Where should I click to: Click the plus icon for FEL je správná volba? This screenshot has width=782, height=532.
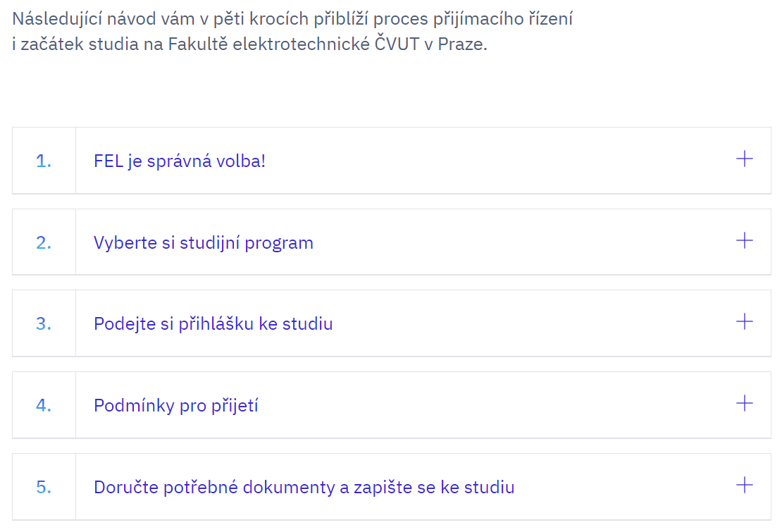(744, 159)
